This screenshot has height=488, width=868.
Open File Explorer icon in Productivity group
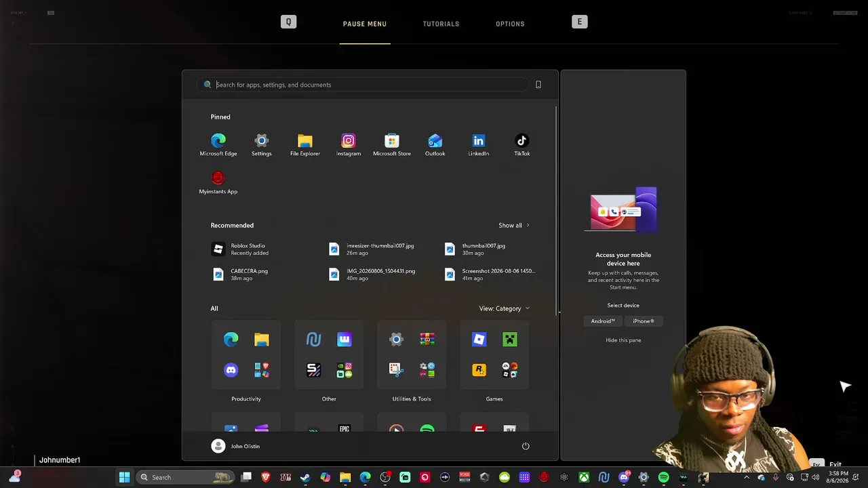[x=262, y=339]
